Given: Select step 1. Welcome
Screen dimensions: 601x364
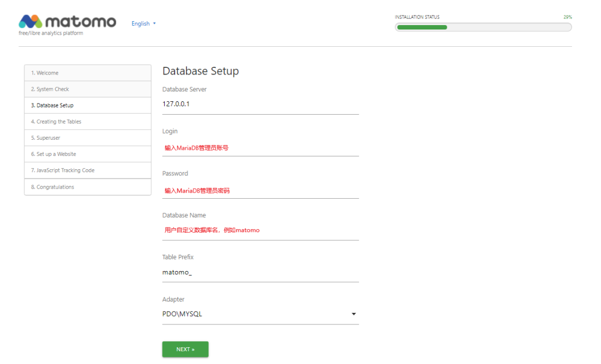Looking at the screenshot, I should [x=88, y=73].
